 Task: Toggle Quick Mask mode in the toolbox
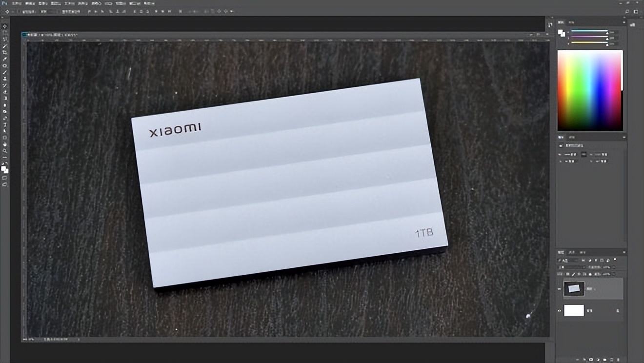[x=5, y=178]
